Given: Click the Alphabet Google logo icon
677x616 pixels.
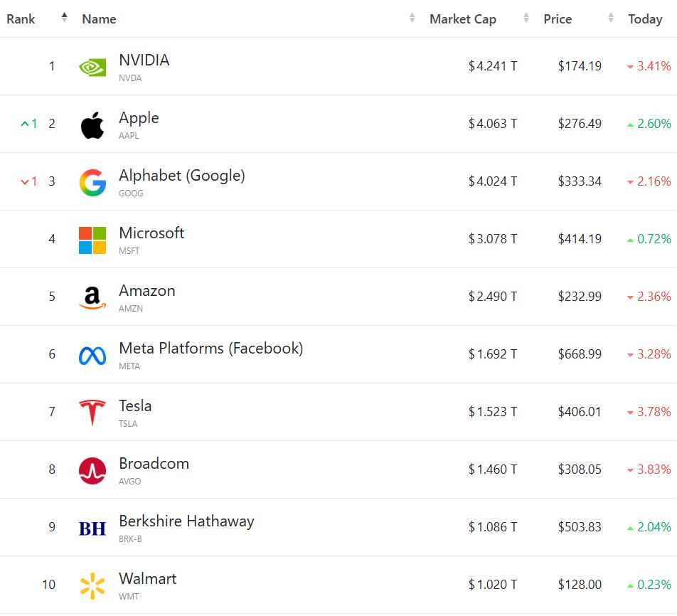Looking at the screenshot, I should 92,182.
